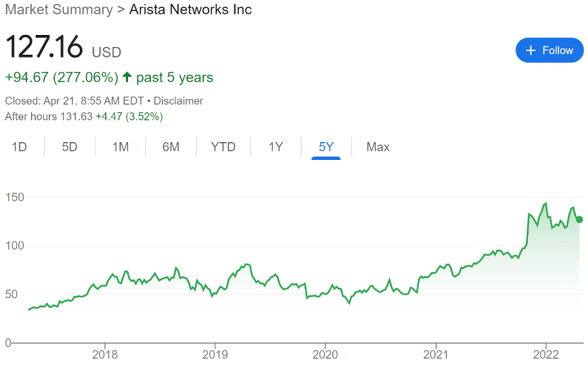588x374 pixels.
Task: Select the active 5Y tab
Action: click(326, 147)
